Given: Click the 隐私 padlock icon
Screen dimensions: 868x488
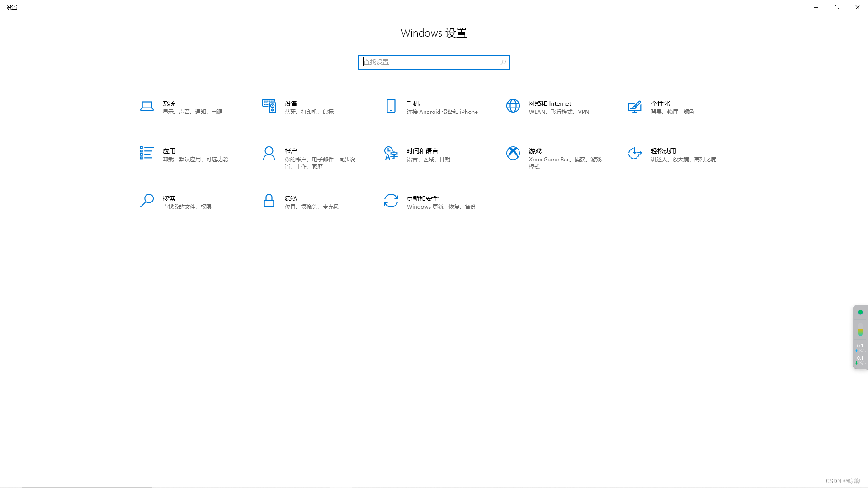Looking at the screenshot, I should (x=269, y=201).
